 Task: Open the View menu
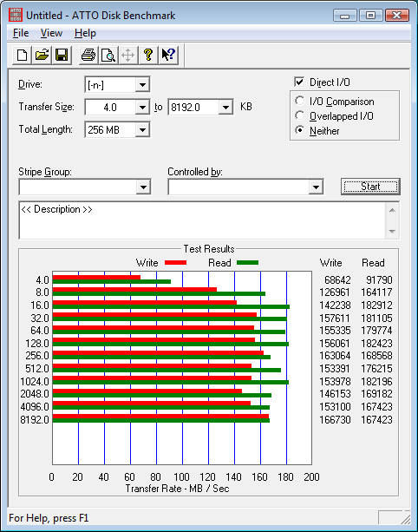(51, 33)
